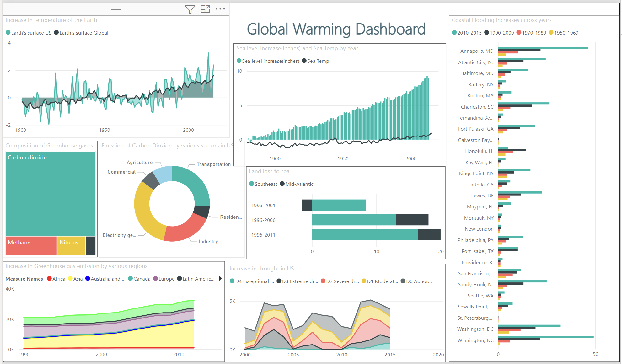Click the Industry donut segment label
This screenshot has width=622, height=364.
point(208,242)
